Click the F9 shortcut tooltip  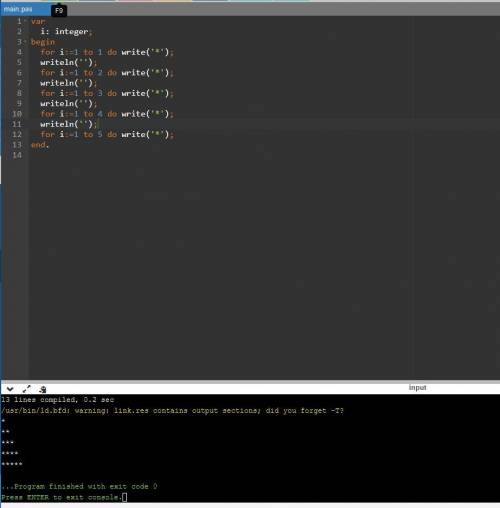59,11
